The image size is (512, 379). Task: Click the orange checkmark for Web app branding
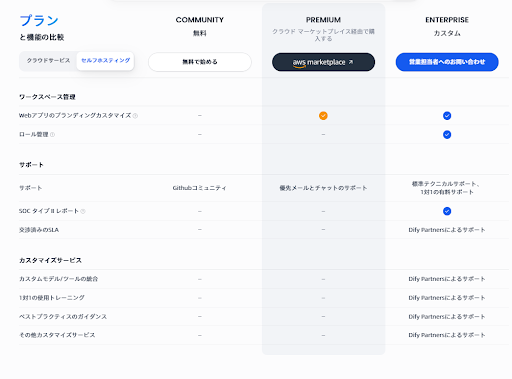point(323,116)
